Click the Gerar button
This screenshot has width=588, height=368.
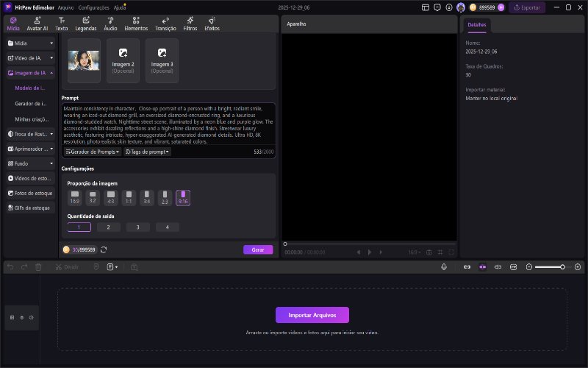point(258,250)
